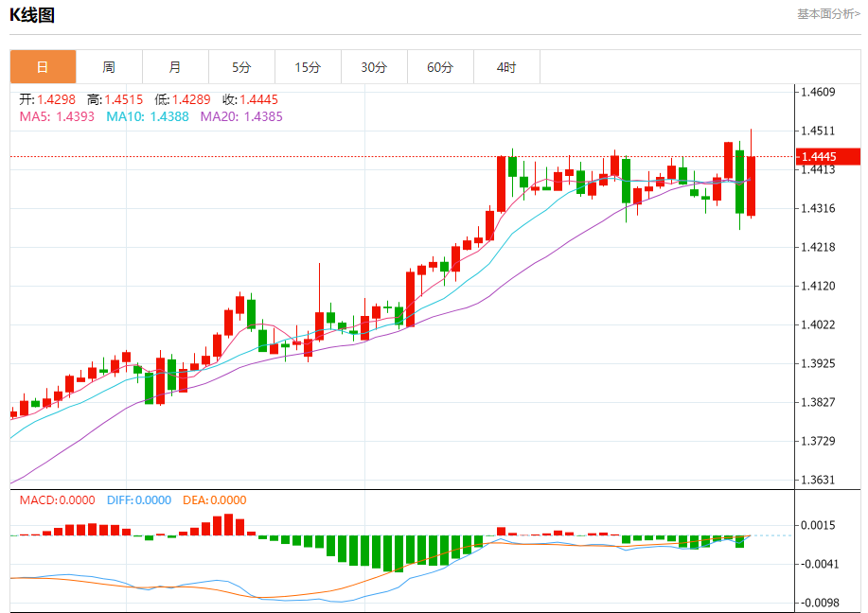The height and width of the screenshot is (613, 868).
Task: Open the 基本面分析> link
Action: [x=828, y=14]
